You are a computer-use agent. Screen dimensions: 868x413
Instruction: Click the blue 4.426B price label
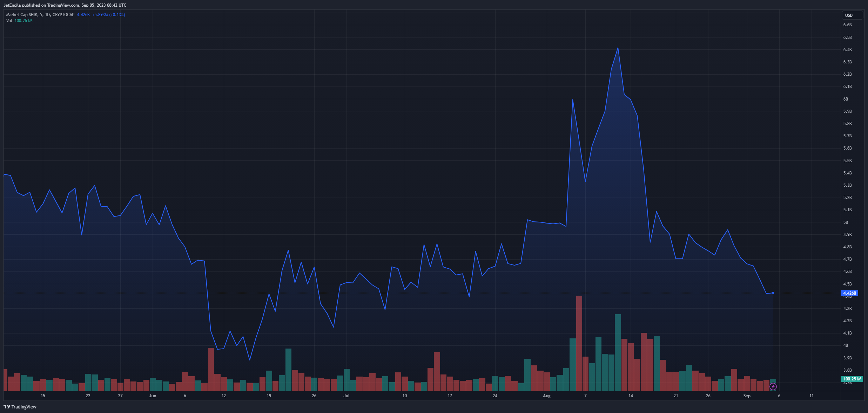[x=849, y=293]
